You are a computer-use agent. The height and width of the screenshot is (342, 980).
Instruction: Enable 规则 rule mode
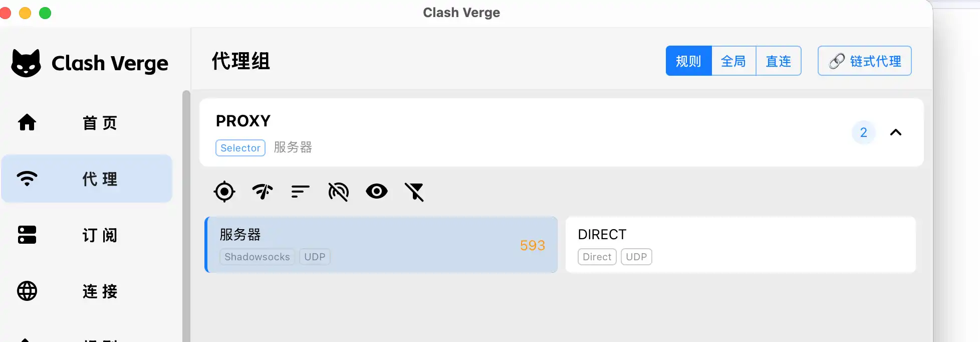[688, 61]
